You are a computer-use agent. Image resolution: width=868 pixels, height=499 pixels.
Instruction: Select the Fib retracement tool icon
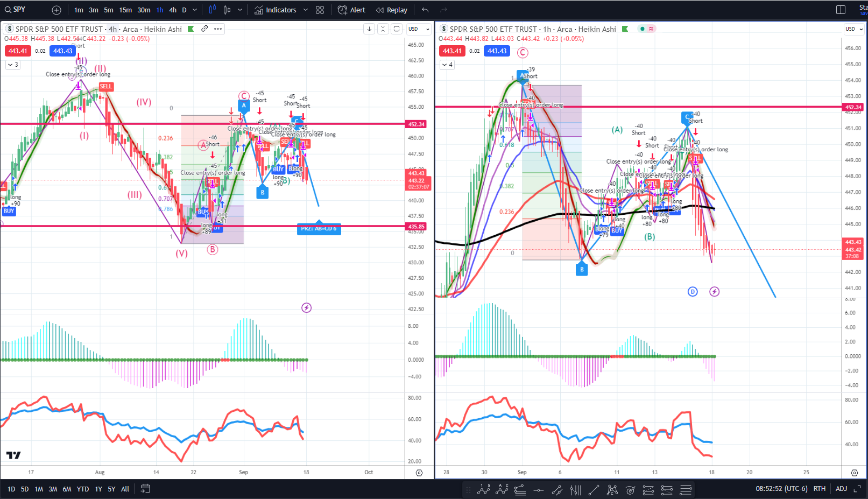pos(520,490)
